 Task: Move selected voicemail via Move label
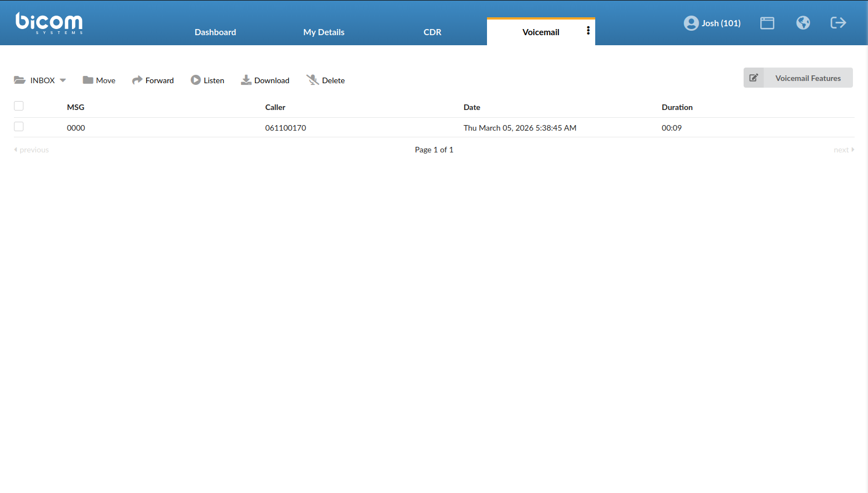(105, 80)
